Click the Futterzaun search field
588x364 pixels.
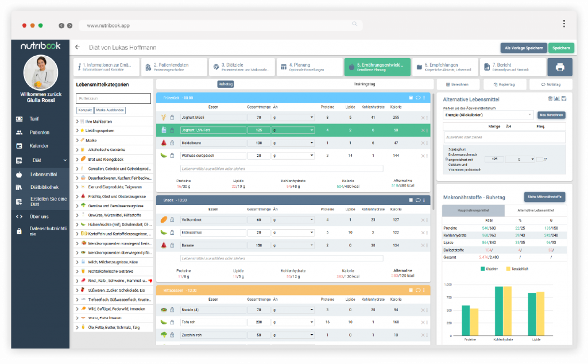point(113,98)
